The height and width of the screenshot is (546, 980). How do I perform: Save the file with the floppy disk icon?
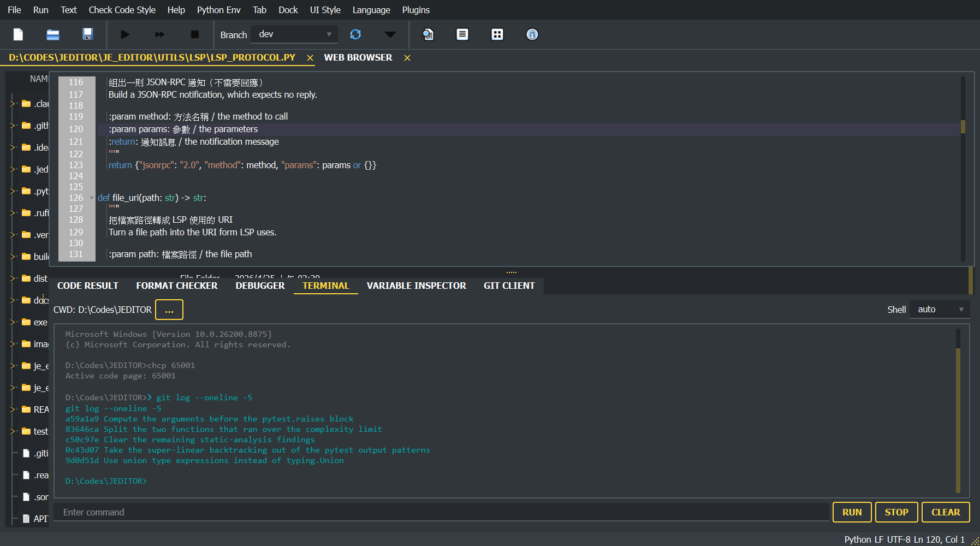[x=87, y=34]
